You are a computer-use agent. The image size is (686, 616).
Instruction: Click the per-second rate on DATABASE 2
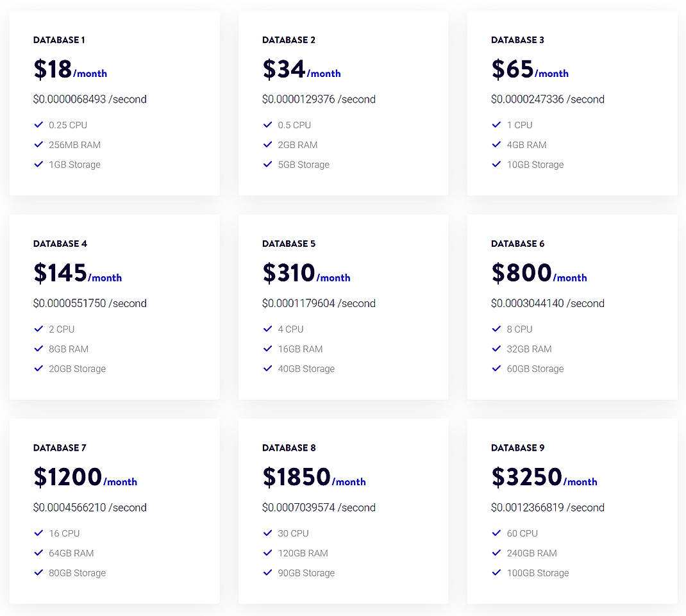(x=319, y=99)
